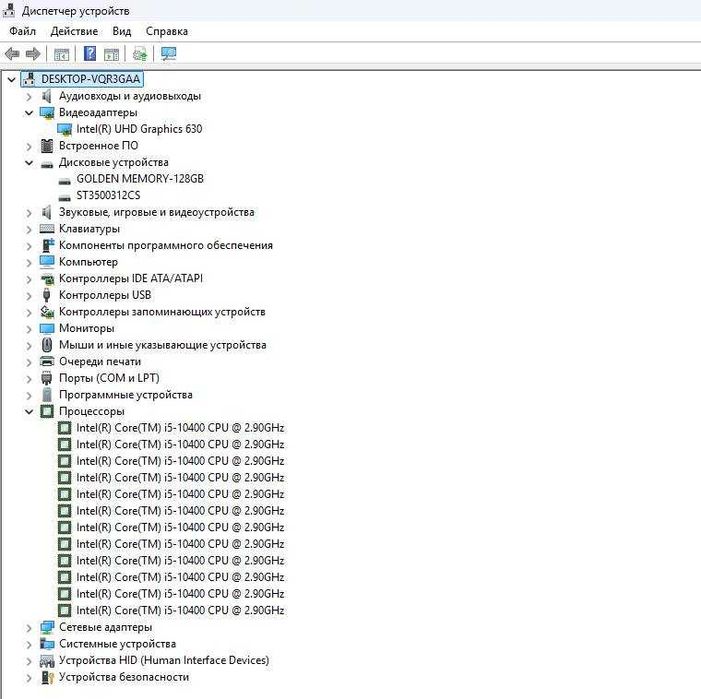Select the Intel(R) UHD Graphics 630 label
This screenshot has height=699, width=701.
tap(139, 129)
